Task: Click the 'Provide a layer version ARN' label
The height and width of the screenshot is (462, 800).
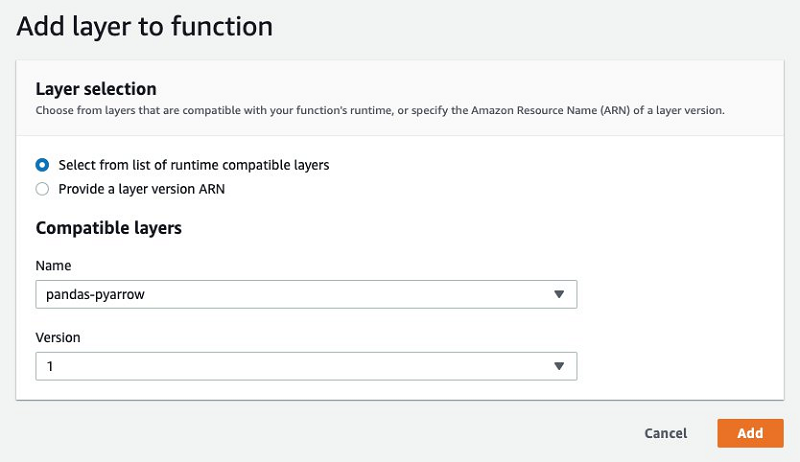Action: [142, 189]
